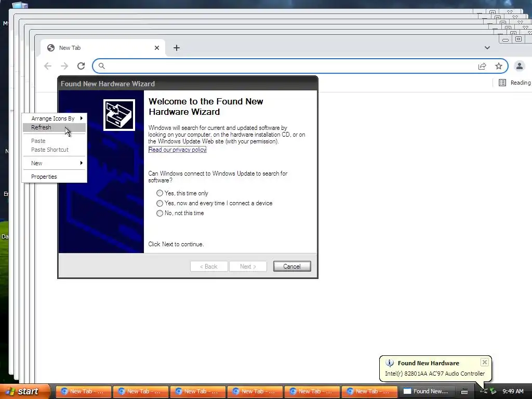The image size is (532, 399).
Task: Close the New Tab with its X
Action: [157, 48]
